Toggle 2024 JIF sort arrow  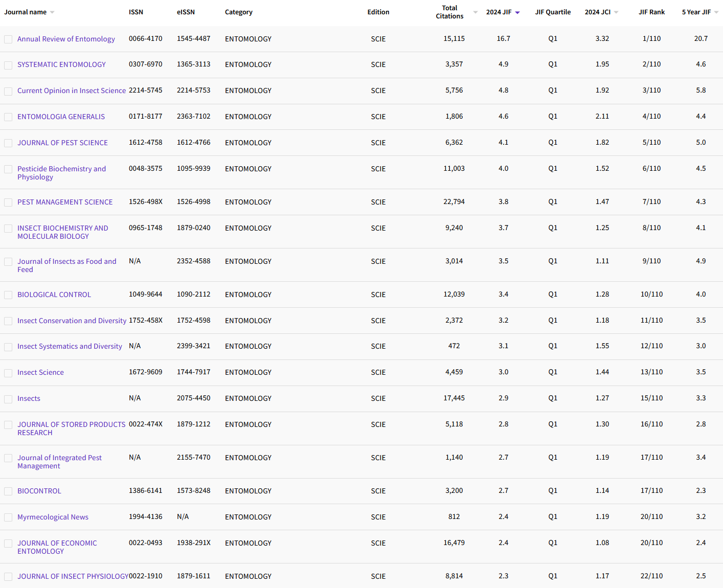tap(517, 12)
